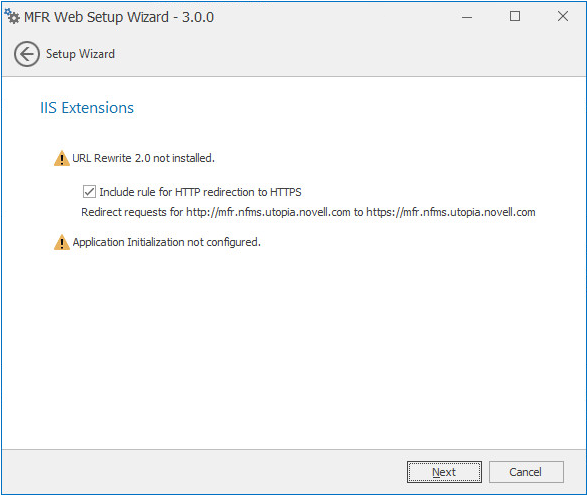Click the 'URL Rewrite 2.0 not installed' text
This screenshot has height=496, width=588.
143,158
